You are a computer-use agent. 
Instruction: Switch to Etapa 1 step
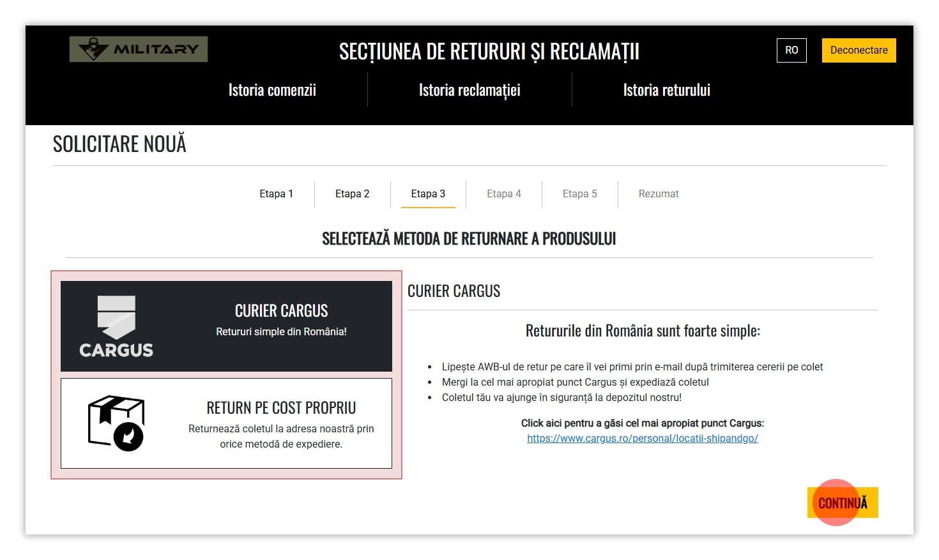point(276,194)
